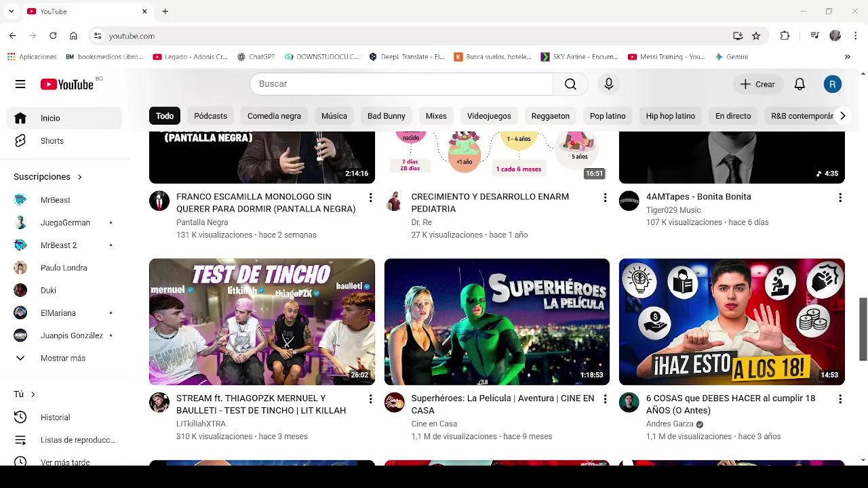This screenshot has width=868, height=488.
Task: Play the Superhéroes La Película thumbnail
Action: 497,322
